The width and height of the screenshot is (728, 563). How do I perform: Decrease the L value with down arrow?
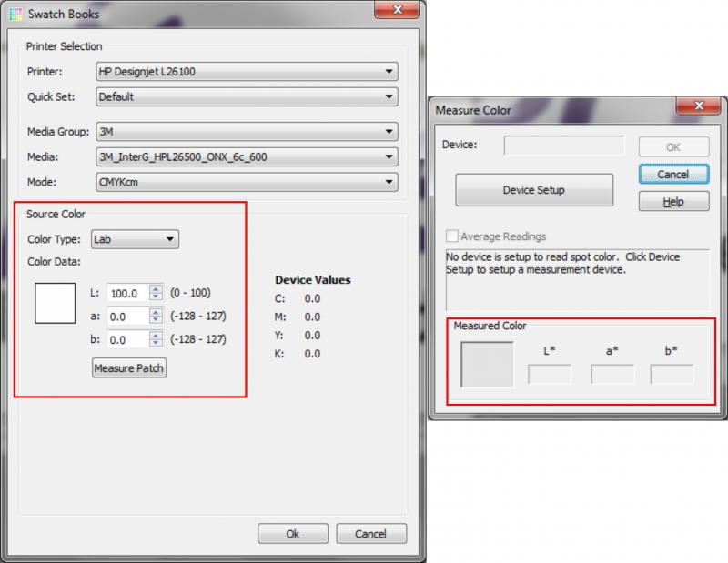[156, 297]
